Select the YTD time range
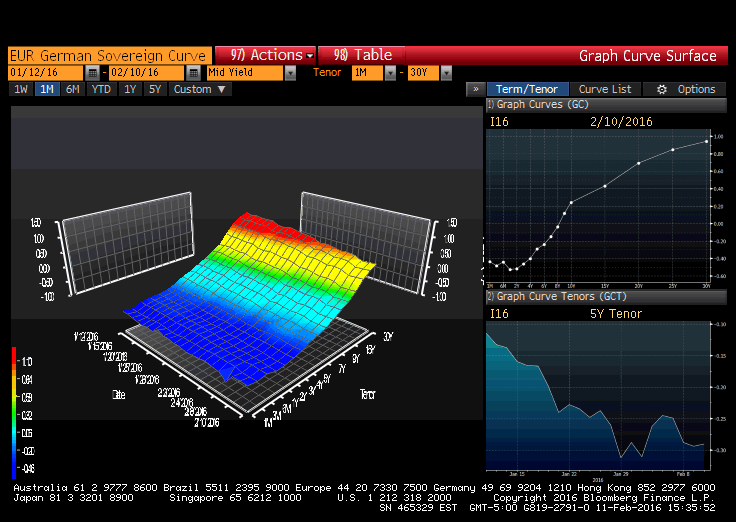 (x=101, y=89)
